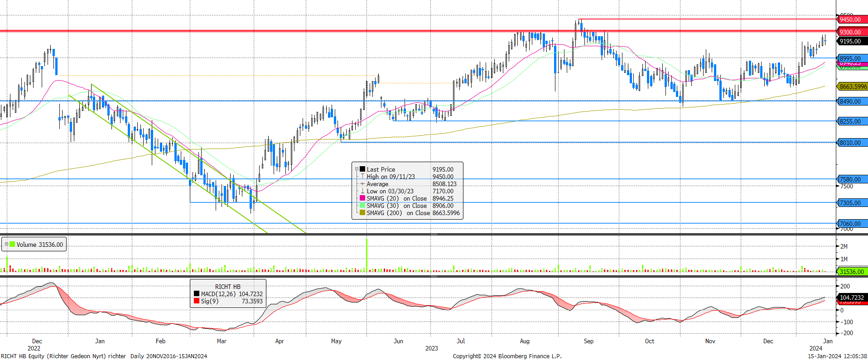Click the Apr label on time axis
868x360 pixels.
pyautogui.click(x=280, y=341)
